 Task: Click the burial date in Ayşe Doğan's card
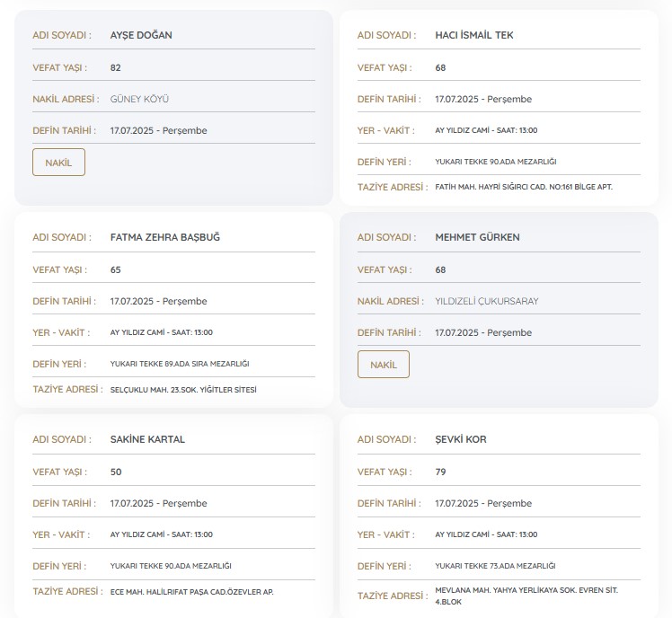[158, 130]
